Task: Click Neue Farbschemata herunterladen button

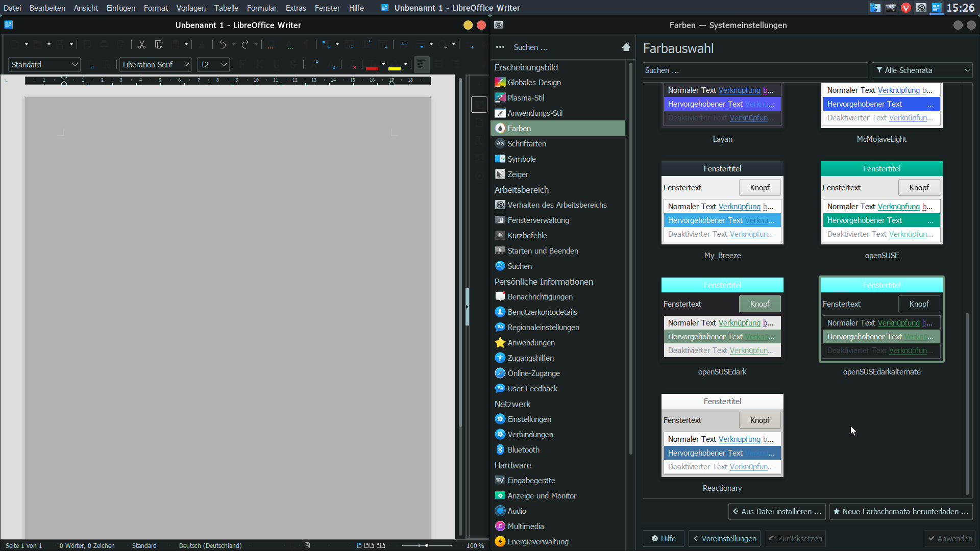Action: (900, 512)
